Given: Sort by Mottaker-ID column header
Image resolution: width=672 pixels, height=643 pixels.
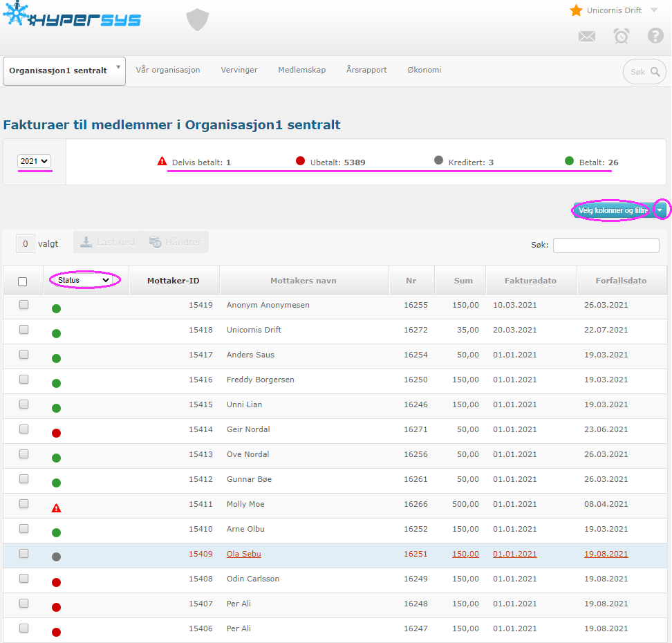Looking at the screenshot, I should [174, 281].
